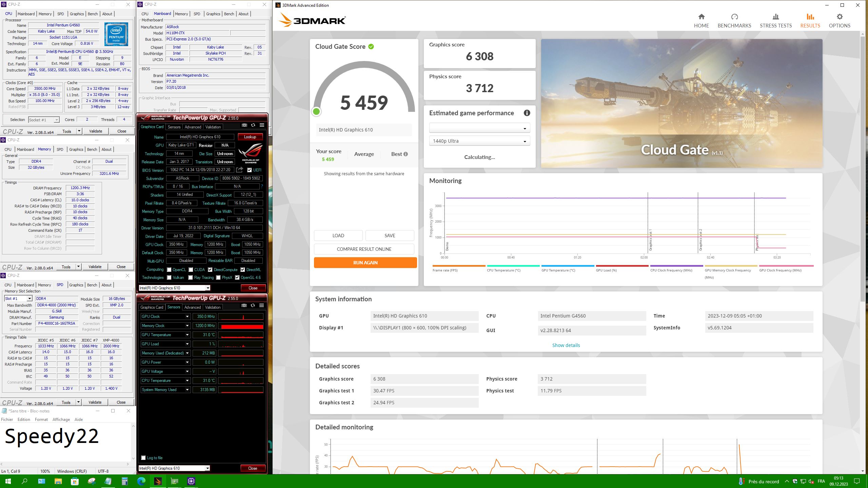
Task: Open the Tools dropdown arrow in top CPU-Z
Action: 79,131
